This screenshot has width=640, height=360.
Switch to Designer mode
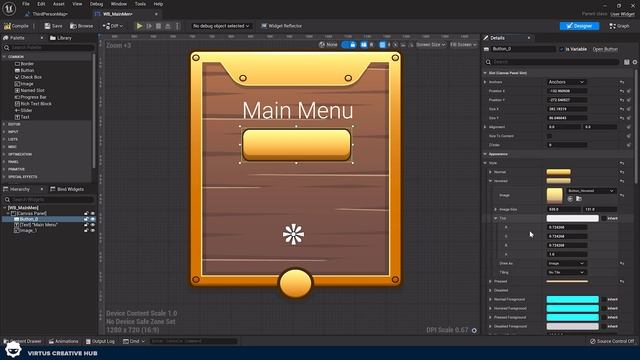point(579,26)
